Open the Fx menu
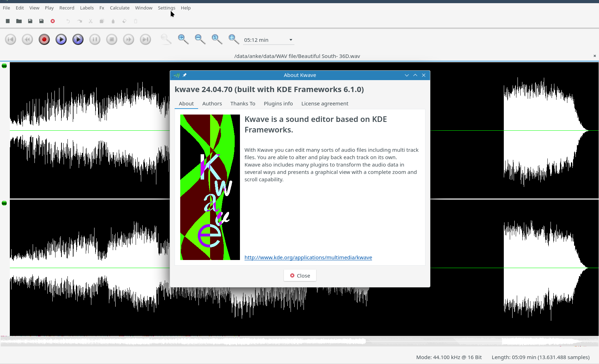This screenshot has height=364, width=599. [x=102, y=8]
